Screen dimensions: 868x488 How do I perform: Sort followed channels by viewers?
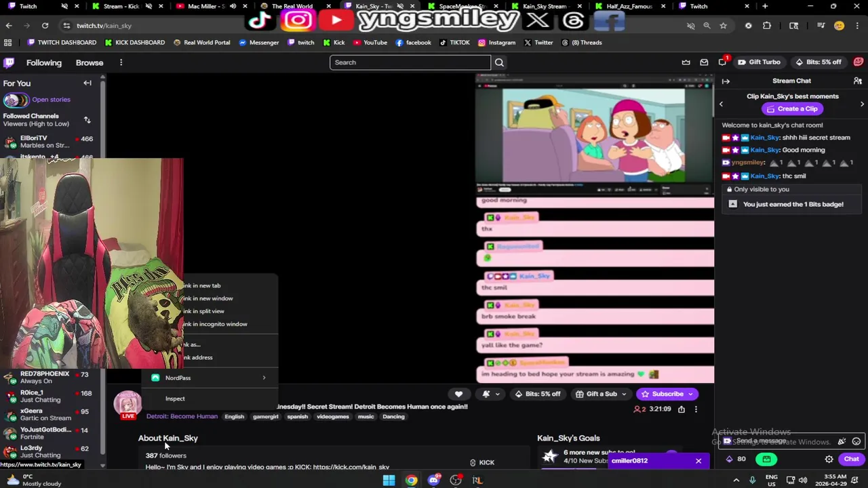coord(87,120)
